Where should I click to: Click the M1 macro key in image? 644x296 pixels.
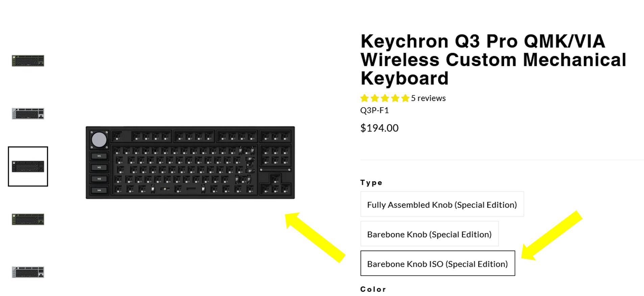click(x=99, y=156)
